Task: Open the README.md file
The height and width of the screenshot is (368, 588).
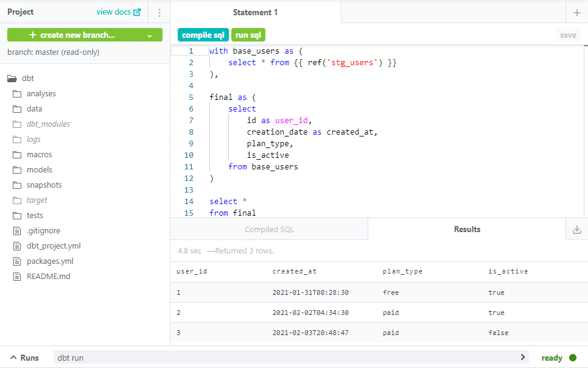Action: (x=48, y=276)
